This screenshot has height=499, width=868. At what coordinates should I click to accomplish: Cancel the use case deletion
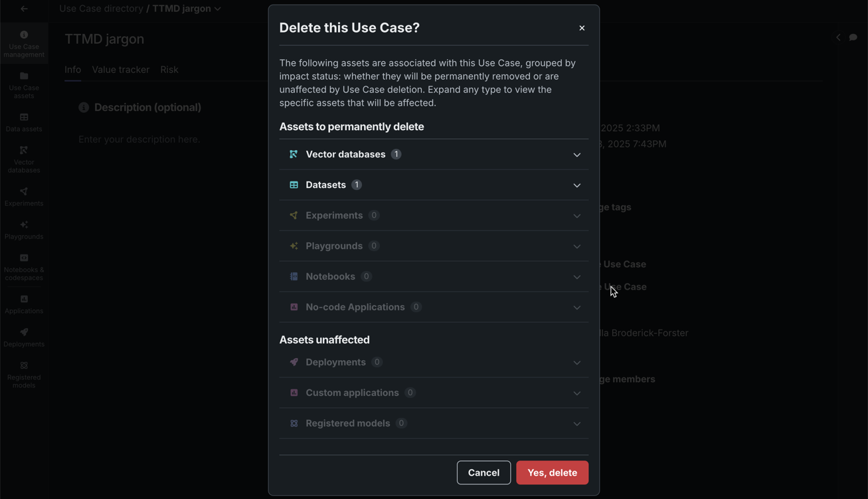pos(483,472)
